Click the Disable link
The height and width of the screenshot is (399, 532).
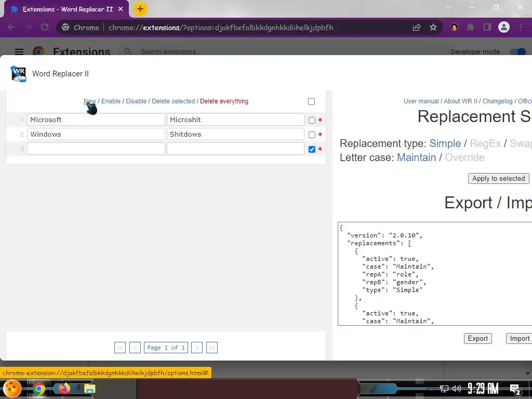[137, 101]
